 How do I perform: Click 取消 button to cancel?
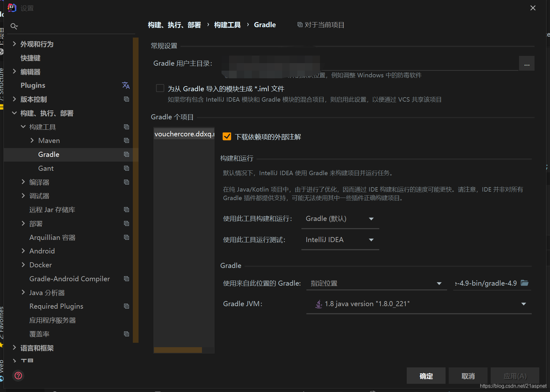coord(468,376)
